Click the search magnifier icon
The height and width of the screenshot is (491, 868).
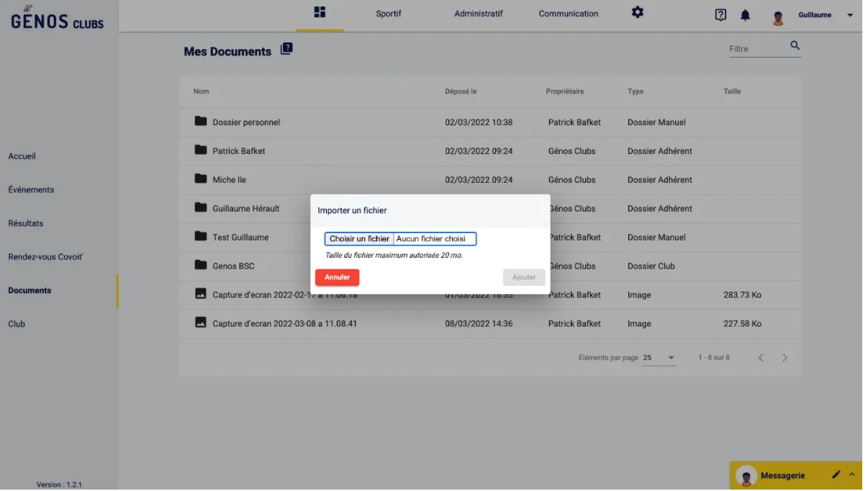(x=795, y=46)
